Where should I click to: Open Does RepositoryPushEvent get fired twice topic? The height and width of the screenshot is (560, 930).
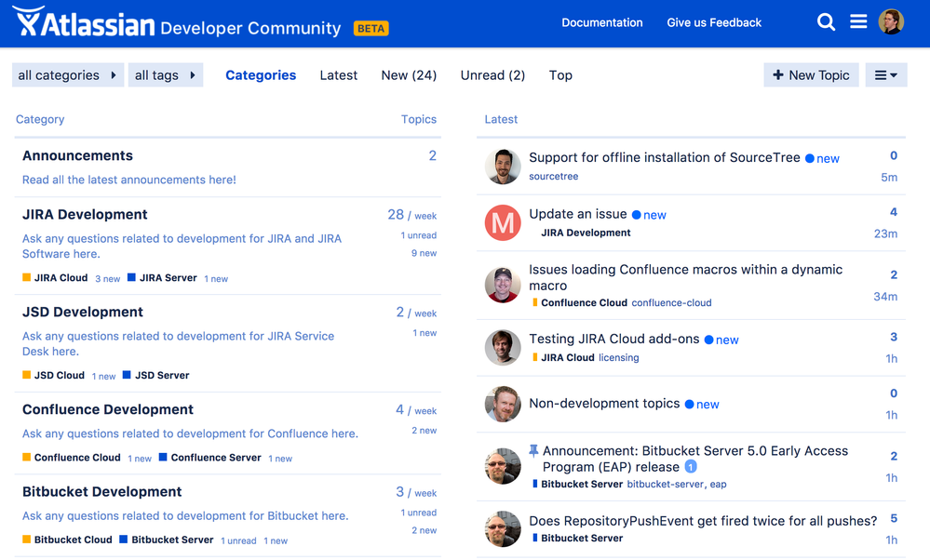(703, 521)
